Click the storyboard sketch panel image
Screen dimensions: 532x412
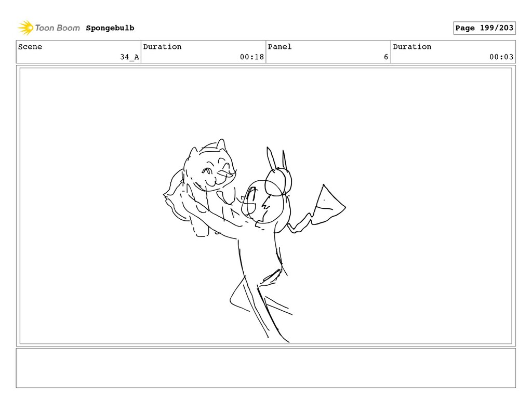265,206
